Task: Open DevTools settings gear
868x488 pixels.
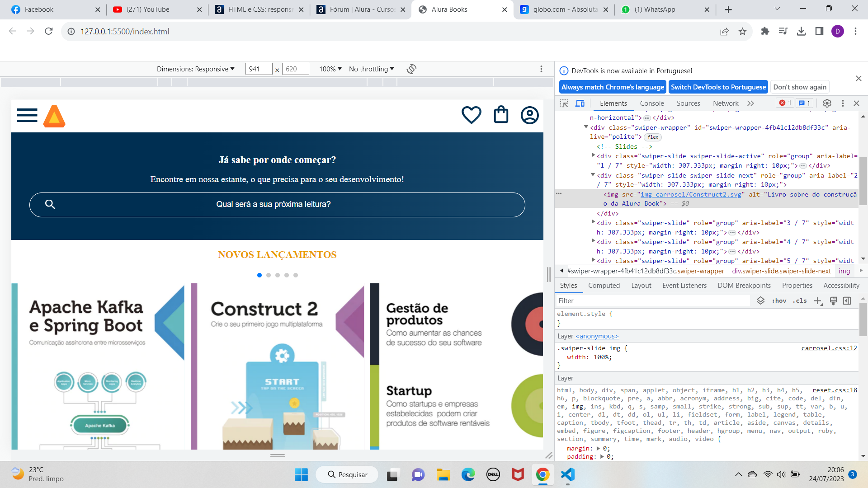Action: tap(827, 103)
